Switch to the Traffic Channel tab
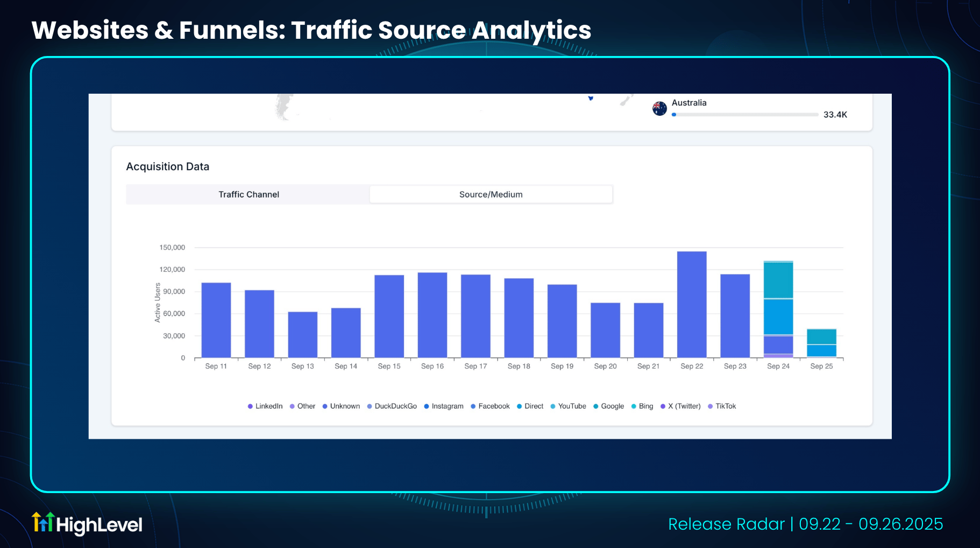Screen dimensions: 980x548 click(248, 194)
